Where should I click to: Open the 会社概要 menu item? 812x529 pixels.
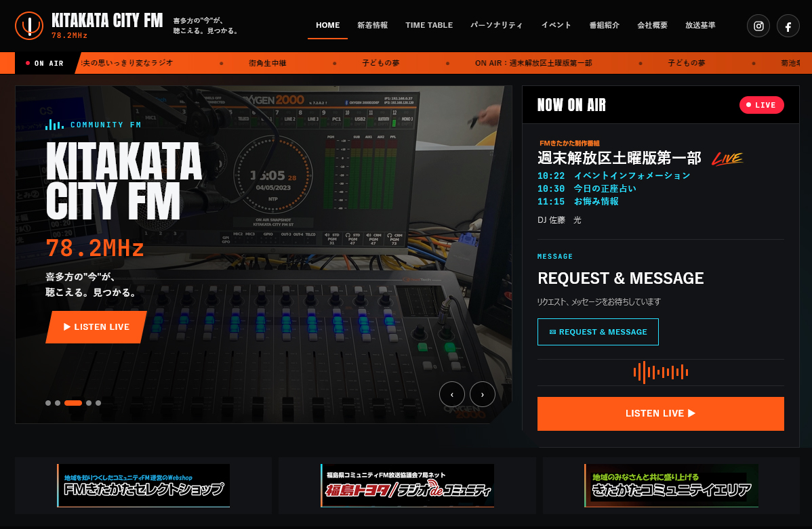tap(653, 25)
